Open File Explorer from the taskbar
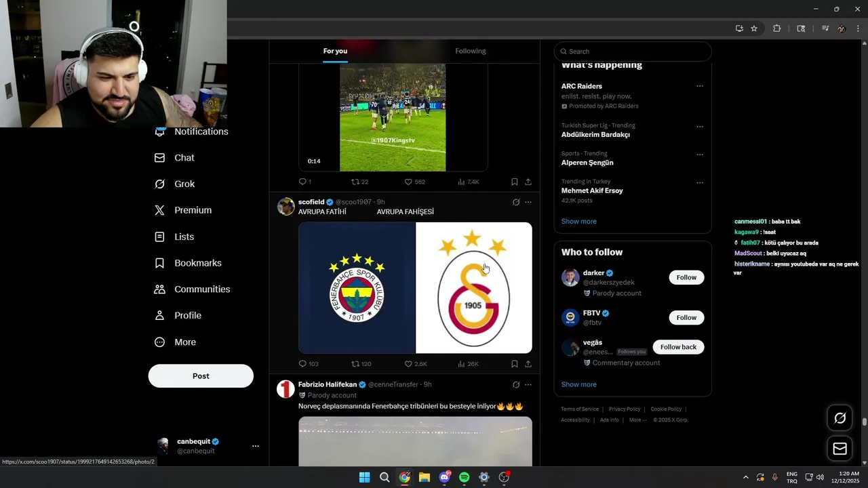Viewport: 868px width, 488px height. click(x=425, y=477)
